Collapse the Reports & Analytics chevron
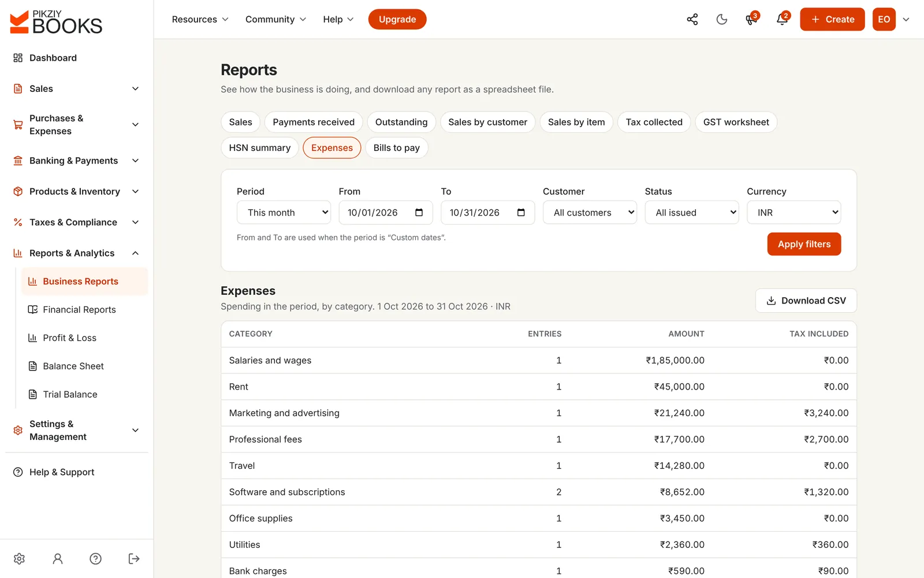This screenshot has height=578, width=924. tap(136, 253)
